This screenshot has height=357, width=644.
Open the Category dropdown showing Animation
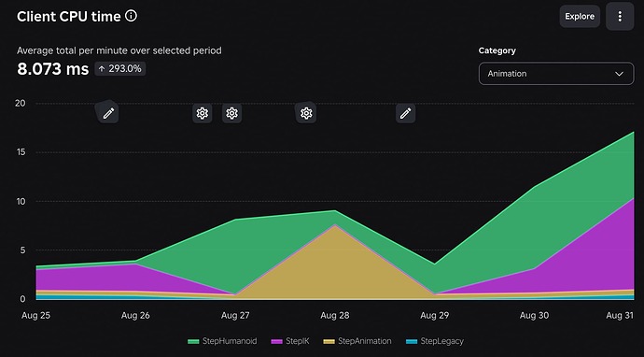point(556,74)
